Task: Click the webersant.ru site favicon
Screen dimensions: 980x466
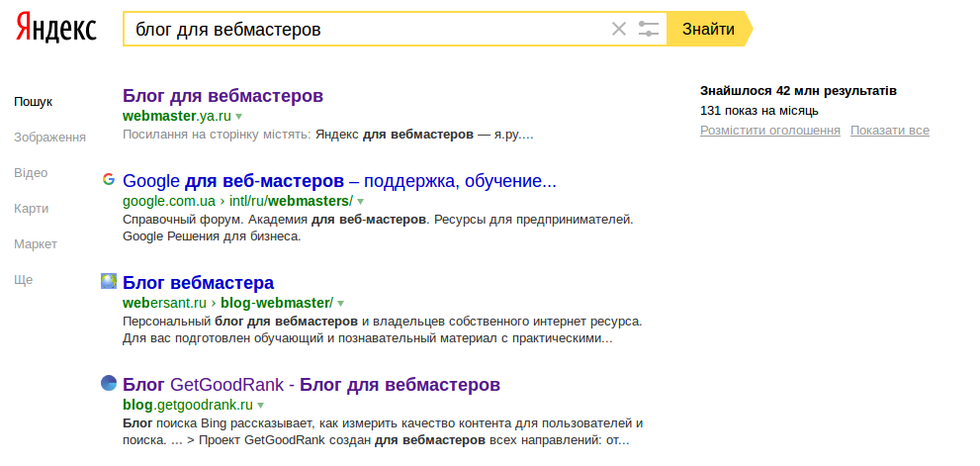Action: 109,281
